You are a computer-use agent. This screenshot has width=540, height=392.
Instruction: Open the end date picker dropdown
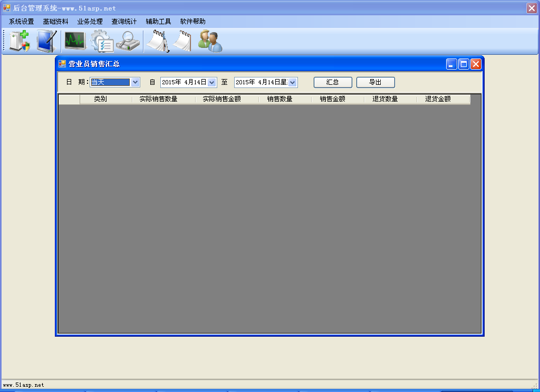pos(293,82)
